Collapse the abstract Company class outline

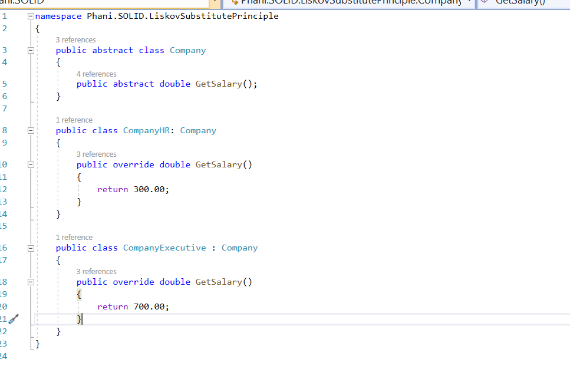(31, 50)
